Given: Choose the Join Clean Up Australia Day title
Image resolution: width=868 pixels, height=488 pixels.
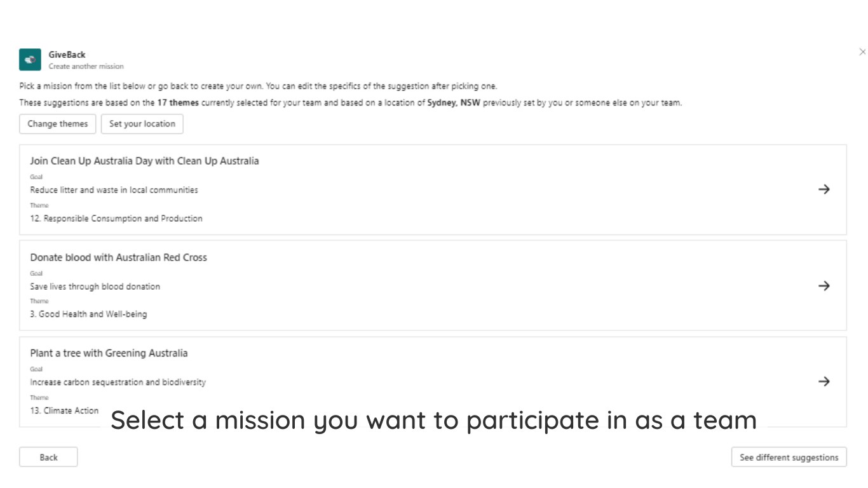Looking at the screenshot, I should tap(144, 161).
